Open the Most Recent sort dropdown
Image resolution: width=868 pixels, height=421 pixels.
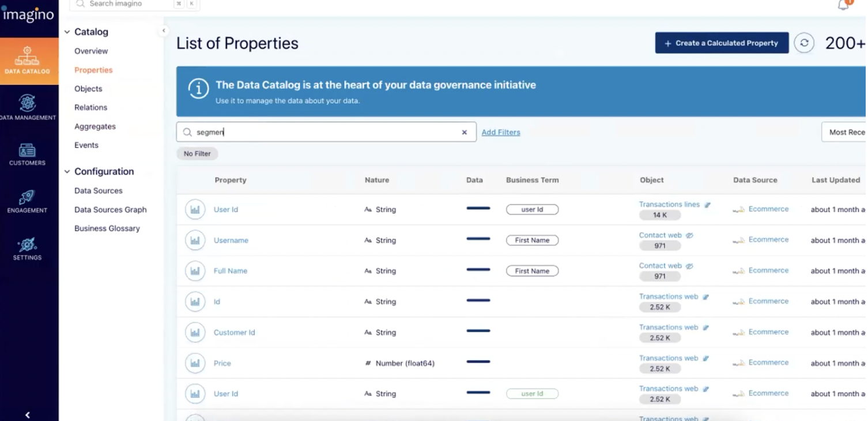click(844, 132)
